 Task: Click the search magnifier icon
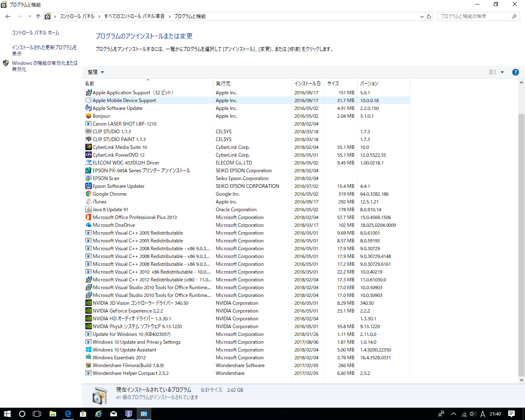pyautogui.click(x=514, y=16)
